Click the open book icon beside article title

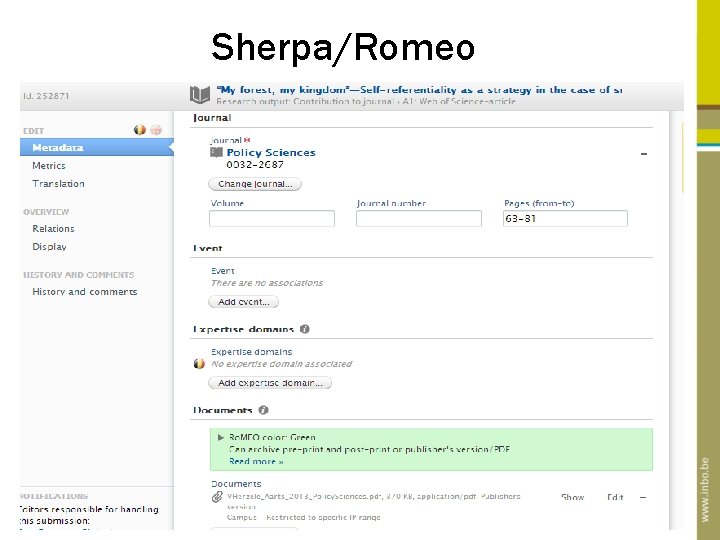pyautogui.click(x=200, y=95)
